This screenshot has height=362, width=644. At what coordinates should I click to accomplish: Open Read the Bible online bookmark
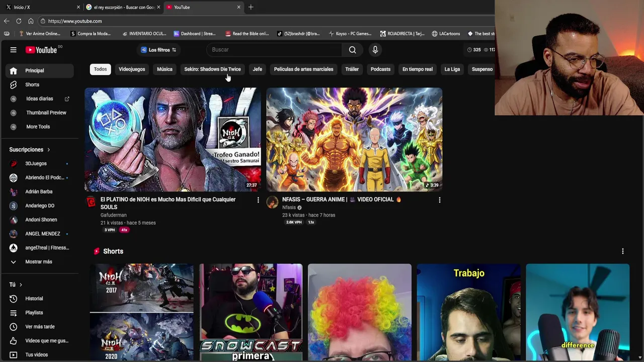[247, 34]
